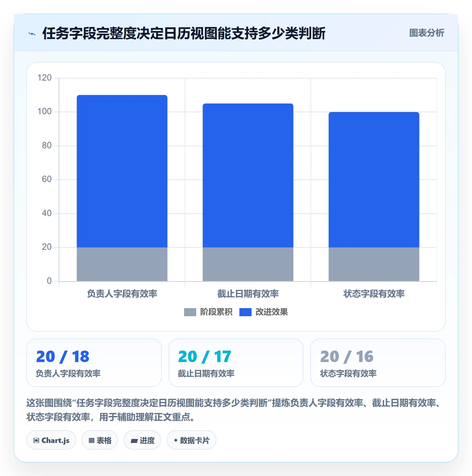Click the 图表分析 label in the header
The height and width of the screenshot is (476, 472).
click(426, 33)
